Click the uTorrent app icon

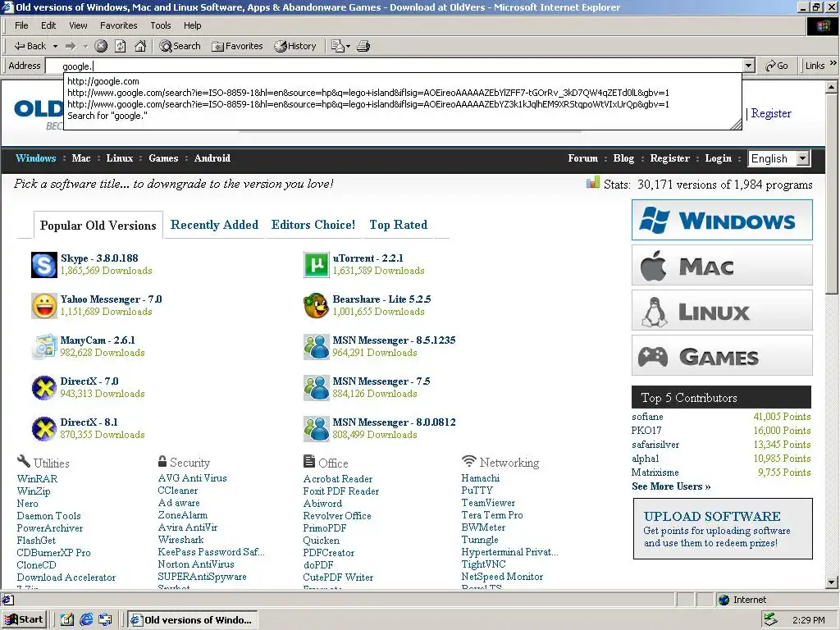pos(317,265)
